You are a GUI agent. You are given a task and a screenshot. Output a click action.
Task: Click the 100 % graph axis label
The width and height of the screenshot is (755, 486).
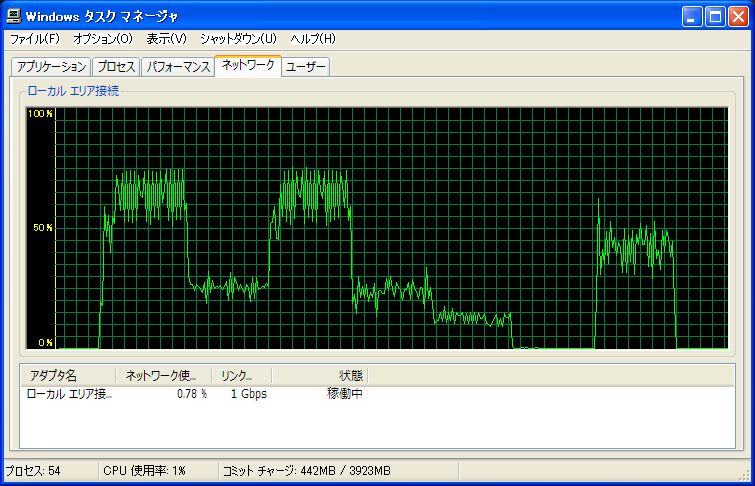40,114
